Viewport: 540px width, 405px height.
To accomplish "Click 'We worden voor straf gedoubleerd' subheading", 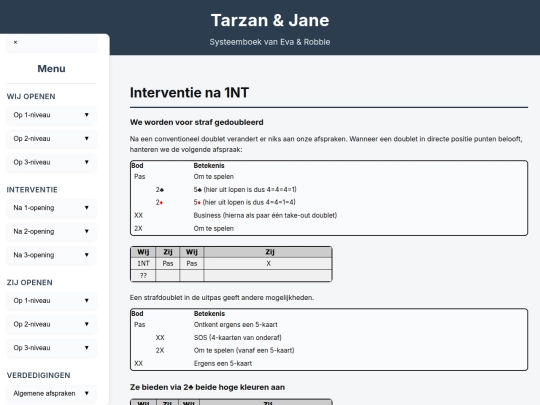I will pos(197,123).
